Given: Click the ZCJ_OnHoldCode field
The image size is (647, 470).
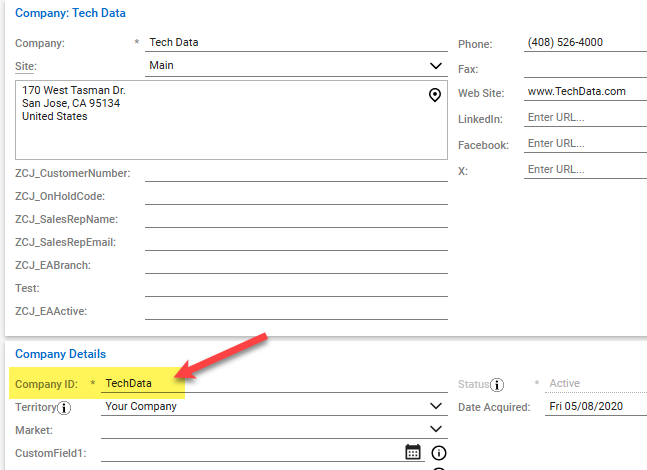Looking at the screenshot, I should (296, 196).
